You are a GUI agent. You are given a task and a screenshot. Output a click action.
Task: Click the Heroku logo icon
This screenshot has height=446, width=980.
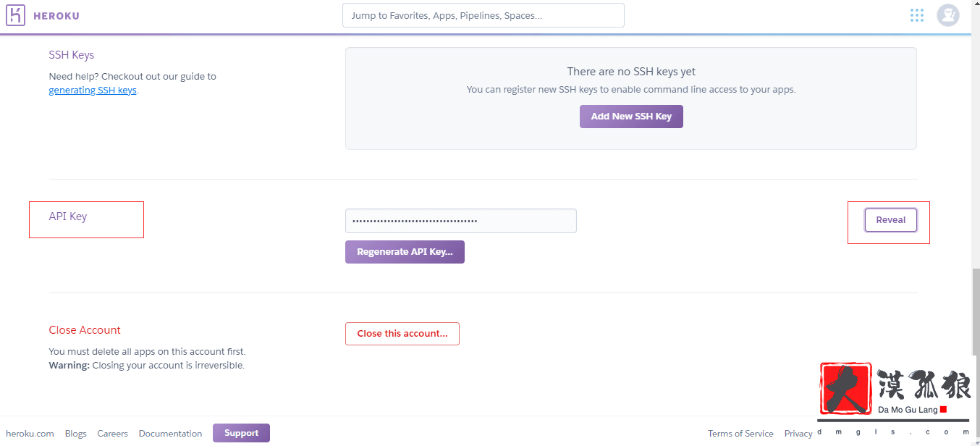[16, 15]
